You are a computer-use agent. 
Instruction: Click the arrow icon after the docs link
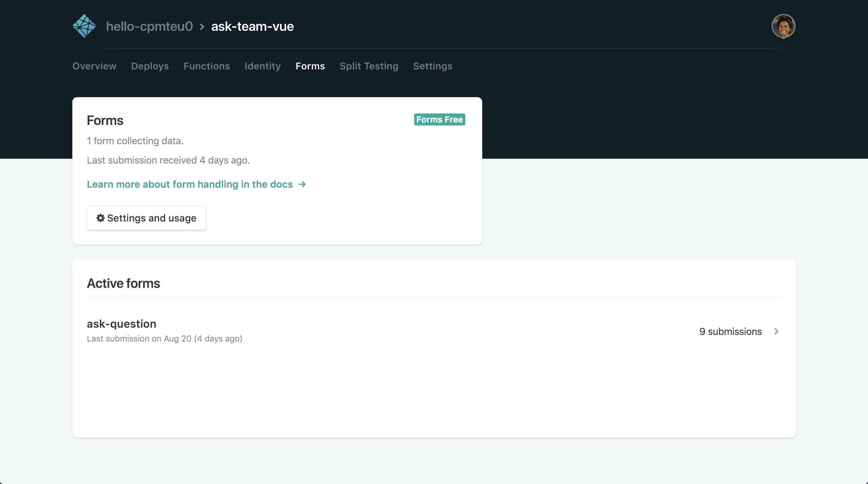[x=302, y=184]
